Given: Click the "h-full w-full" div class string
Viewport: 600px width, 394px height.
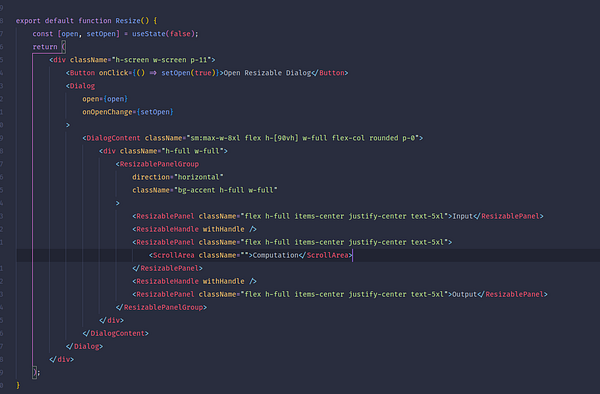Looking at the screenshot, I should click(x=192, y=151).
